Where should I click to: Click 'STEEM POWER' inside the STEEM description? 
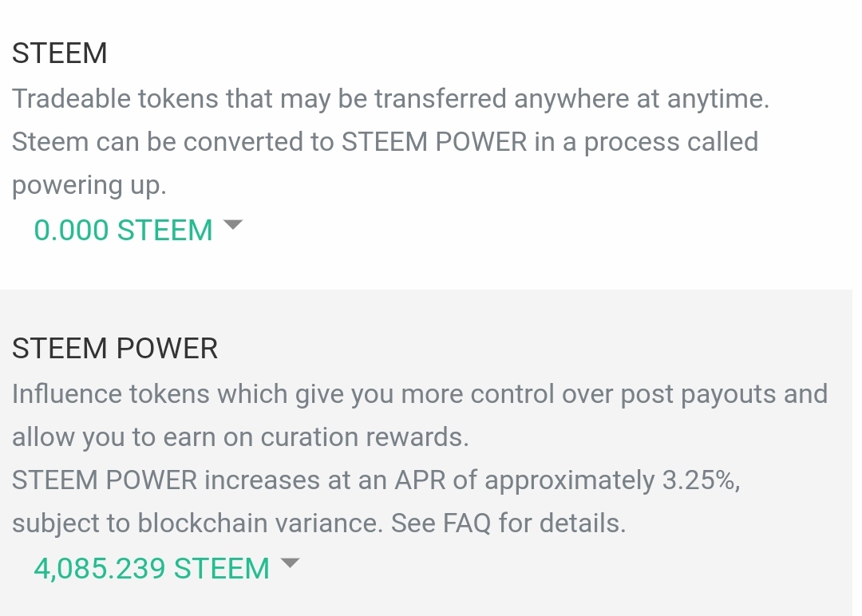tap(434, 142)
